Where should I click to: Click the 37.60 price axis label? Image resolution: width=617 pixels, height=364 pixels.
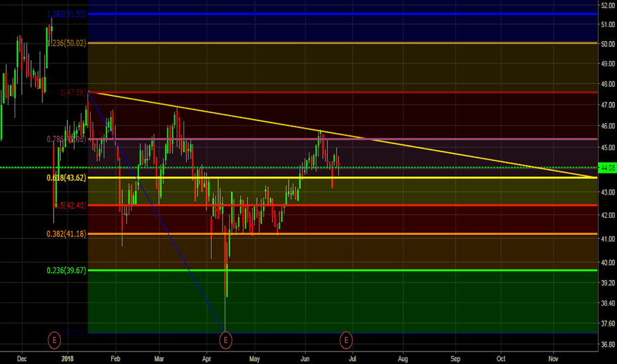tap(608, 324)
